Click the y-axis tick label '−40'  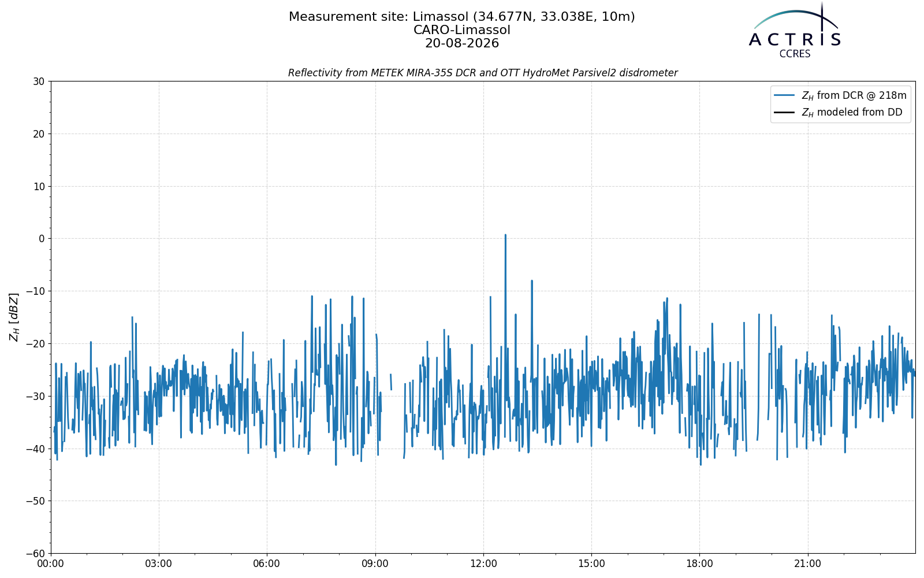pos(35,449)
